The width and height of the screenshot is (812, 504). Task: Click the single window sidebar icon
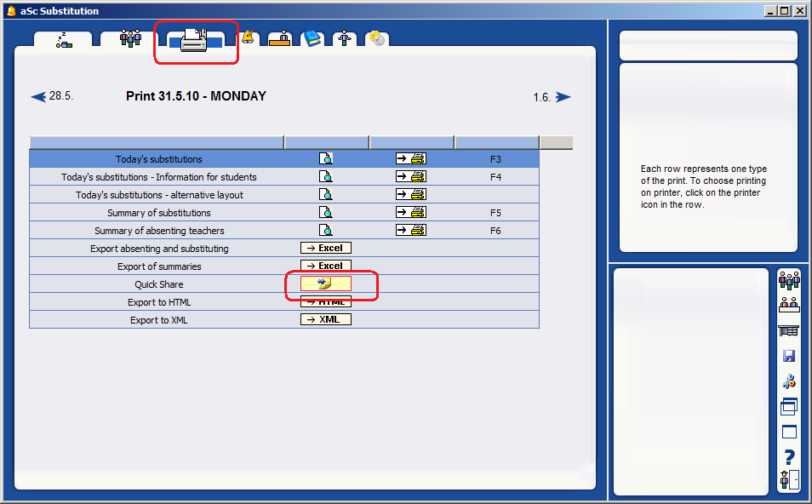789,432
